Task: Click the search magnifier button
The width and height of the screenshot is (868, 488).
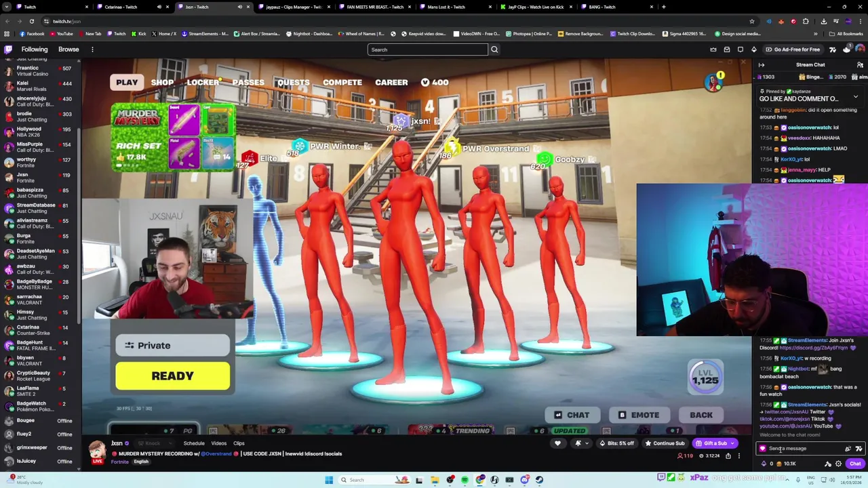Action: point(494,49)
